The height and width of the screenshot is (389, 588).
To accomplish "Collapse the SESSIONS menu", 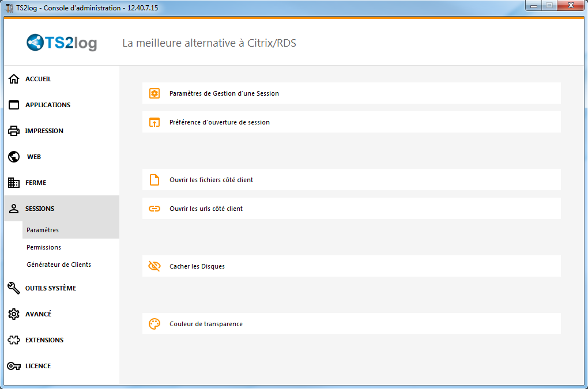I will tap(62, 209).
